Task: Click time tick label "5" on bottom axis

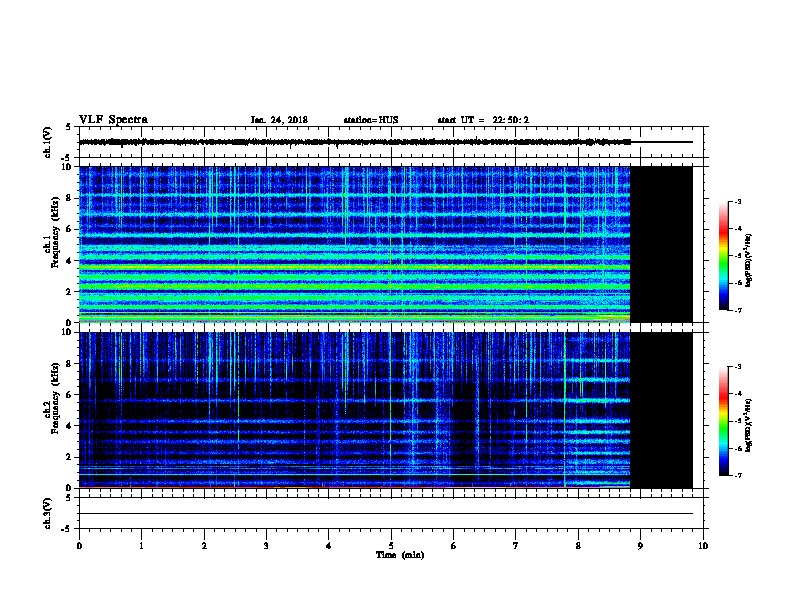Action: [x=391, y=546]
